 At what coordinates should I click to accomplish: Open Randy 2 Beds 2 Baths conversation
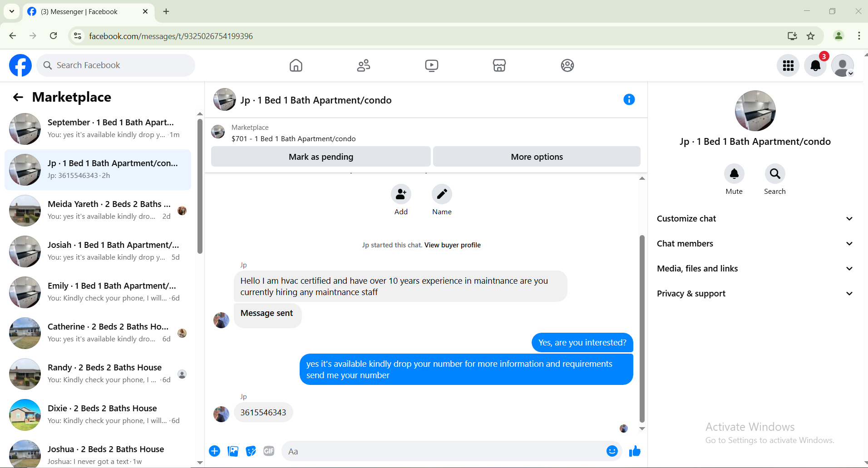[x=98, y=374]
